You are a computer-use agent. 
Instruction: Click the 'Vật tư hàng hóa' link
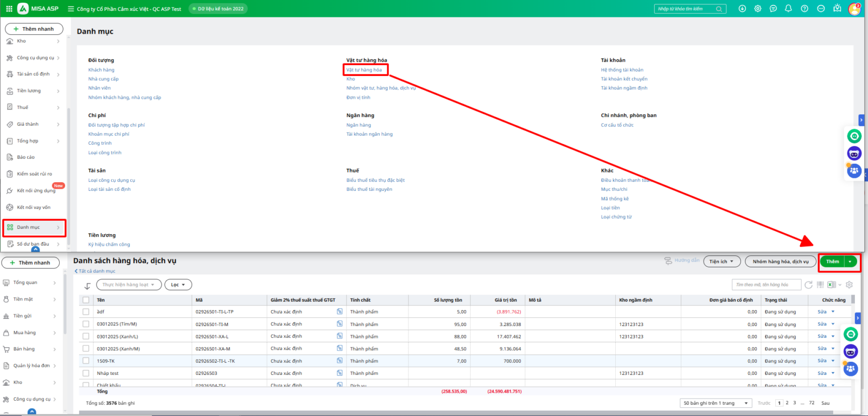pyautogui.click(x=364, y=70)
